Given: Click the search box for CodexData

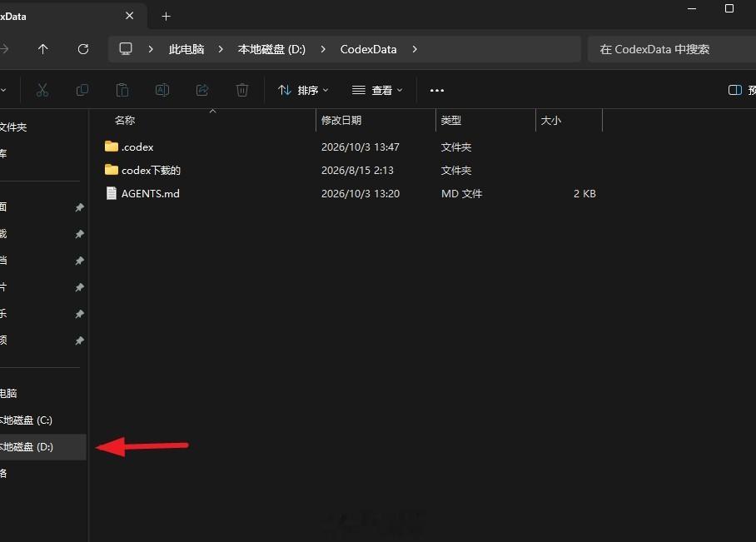Looking at the screenshot, I should (x=672, y=49).
